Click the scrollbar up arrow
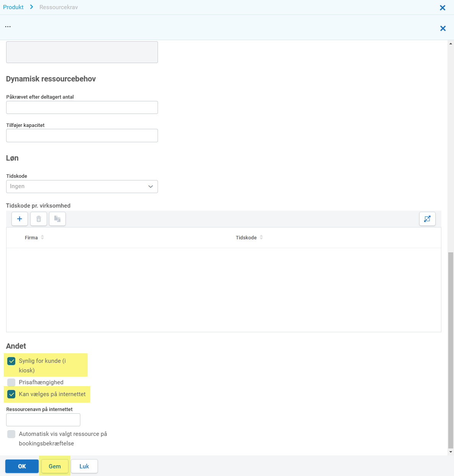454x476 pixels. pyautogui.click(x=451, y=44)
